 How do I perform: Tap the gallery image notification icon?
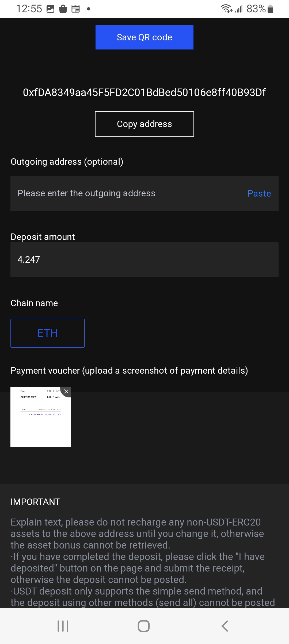(50, 9)
